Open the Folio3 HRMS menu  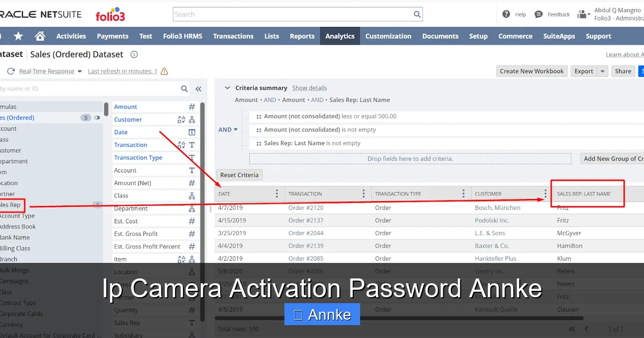(182, 36)
